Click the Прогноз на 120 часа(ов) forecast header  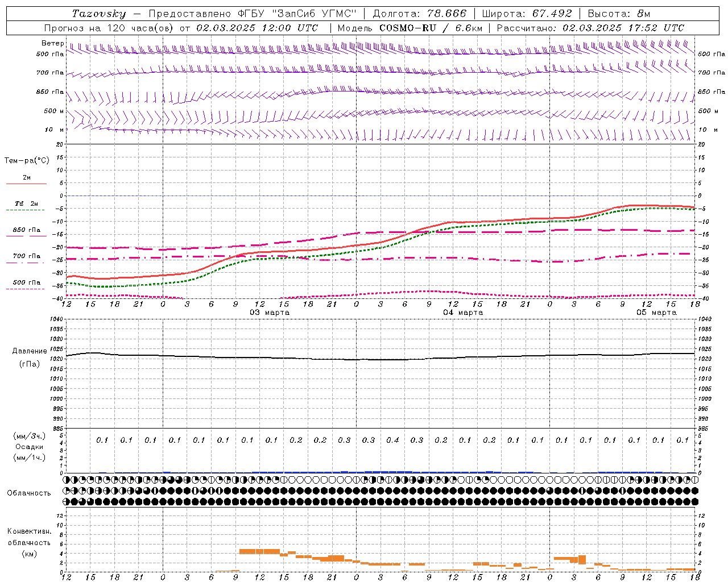[181, 28]
